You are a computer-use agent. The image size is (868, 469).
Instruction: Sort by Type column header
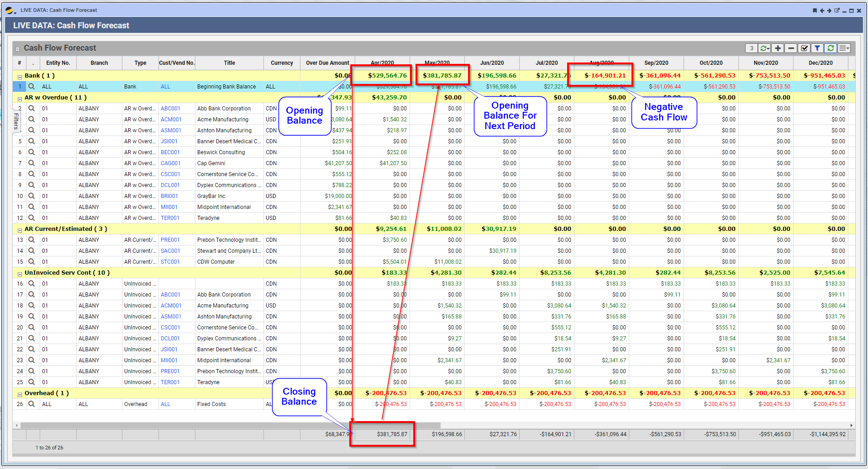click(x=140, y=63)
